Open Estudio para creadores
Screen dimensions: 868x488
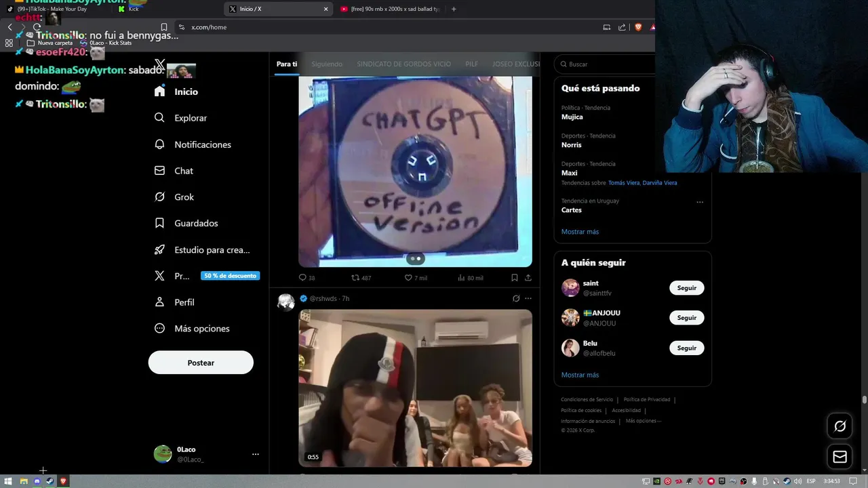pos(203,249)
